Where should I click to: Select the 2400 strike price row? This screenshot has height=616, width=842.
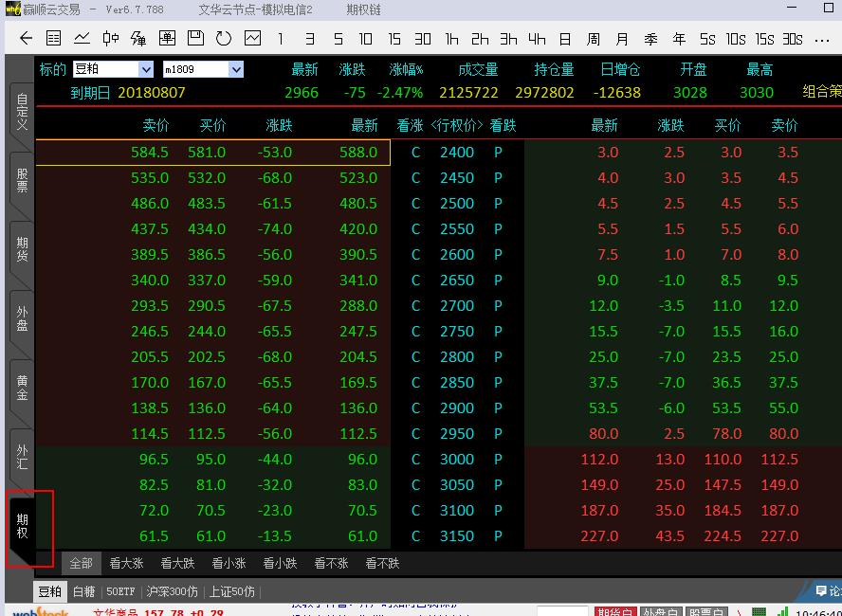click(456, 152)
